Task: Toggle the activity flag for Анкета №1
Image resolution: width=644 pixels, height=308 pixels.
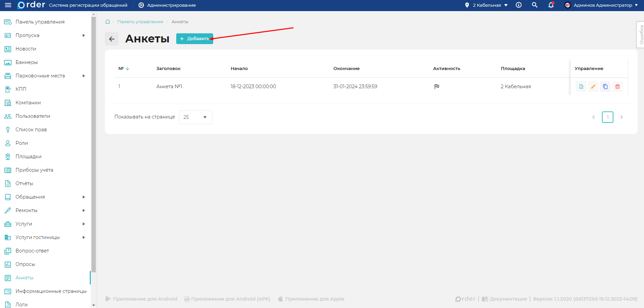Action: [437, 87]
